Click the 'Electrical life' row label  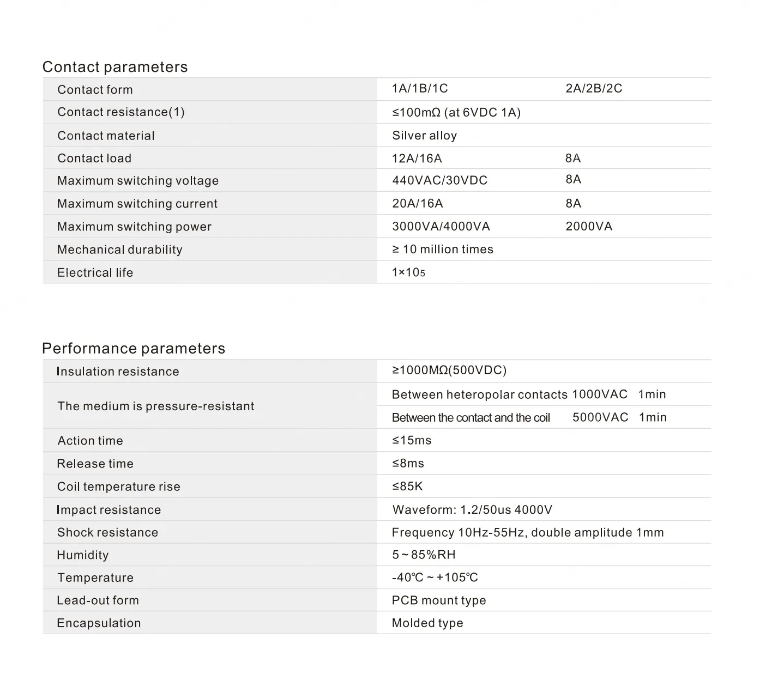coord(95,273)
